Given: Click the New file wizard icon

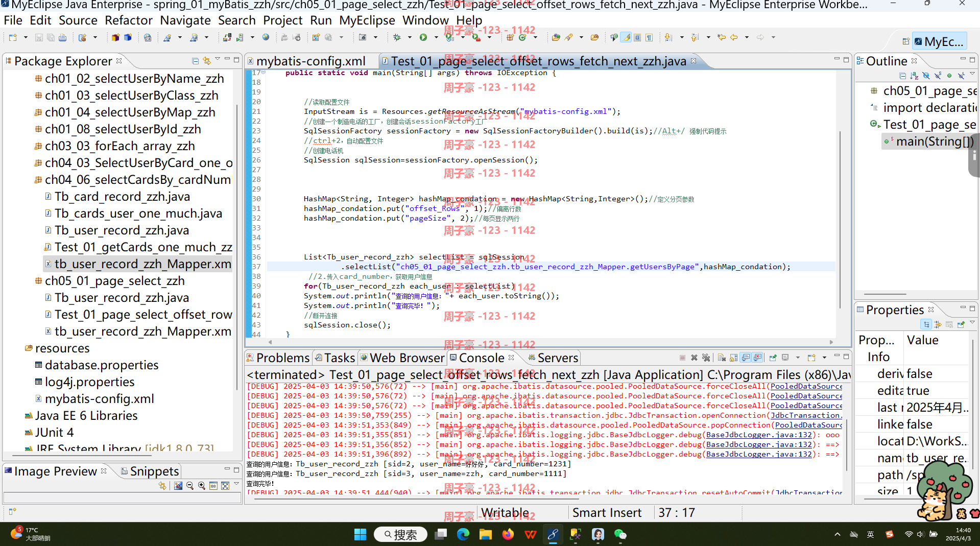Looking at the screenshot, I should click(x=13, y=37).
